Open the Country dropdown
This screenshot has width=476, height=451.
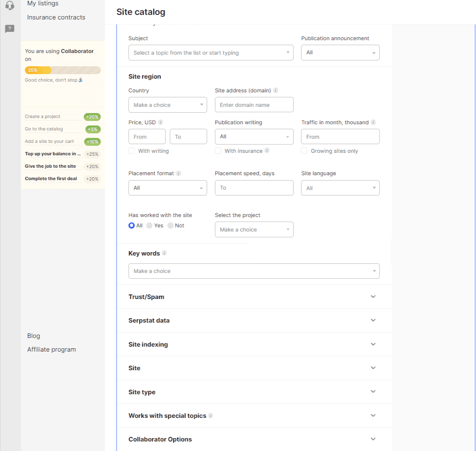168,105
